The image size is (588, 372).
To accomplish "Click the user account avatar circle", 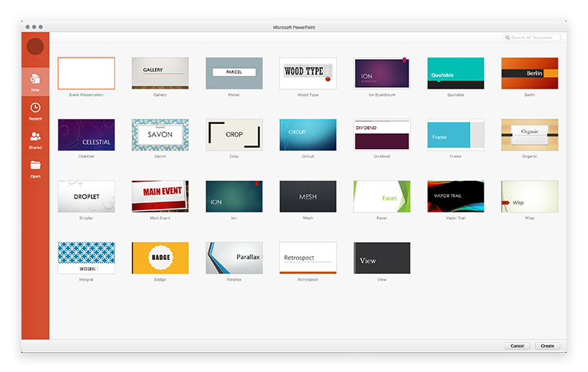I will (35, 46).
